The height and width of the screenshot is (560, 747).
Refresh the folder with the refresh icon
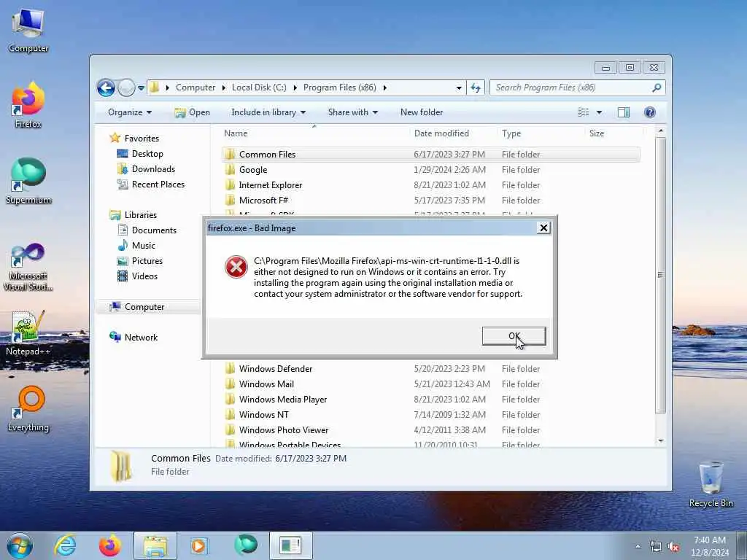coord(476,87)
